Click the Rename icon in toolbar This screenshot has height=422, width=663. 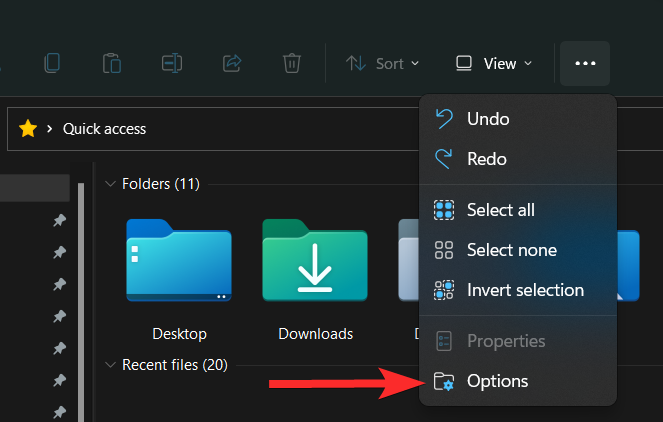[x=172, y=63]
